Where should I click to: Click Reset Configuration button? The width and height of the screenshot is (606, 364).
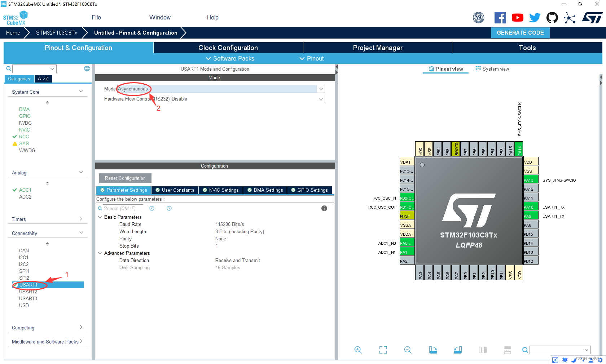pos(125,178)
